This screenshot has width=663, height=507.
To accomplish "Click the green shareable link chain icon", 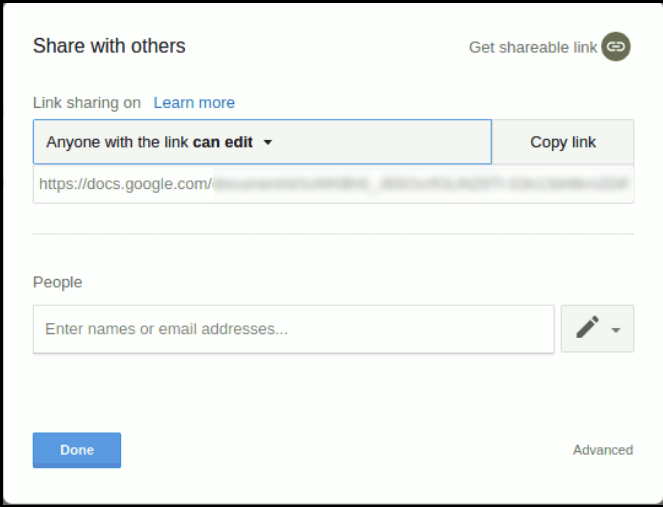I will point(616,47).
